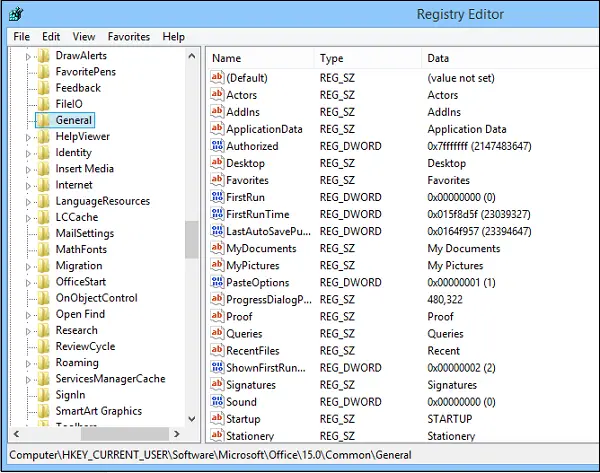This screenshot has height=473, width=600.
Task: Select the ServicesManagerCache key
Action: coord(110,378)
